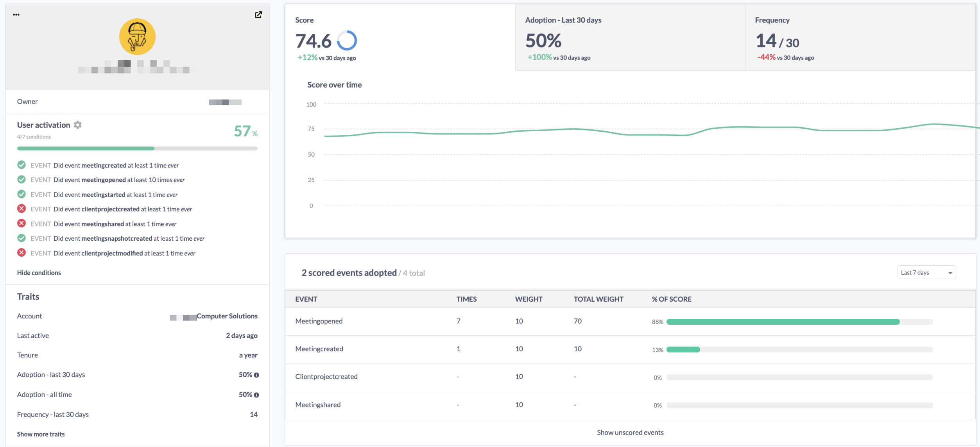
Task: Click the 'a year' Tenure value
Action: tap(248, 355)
